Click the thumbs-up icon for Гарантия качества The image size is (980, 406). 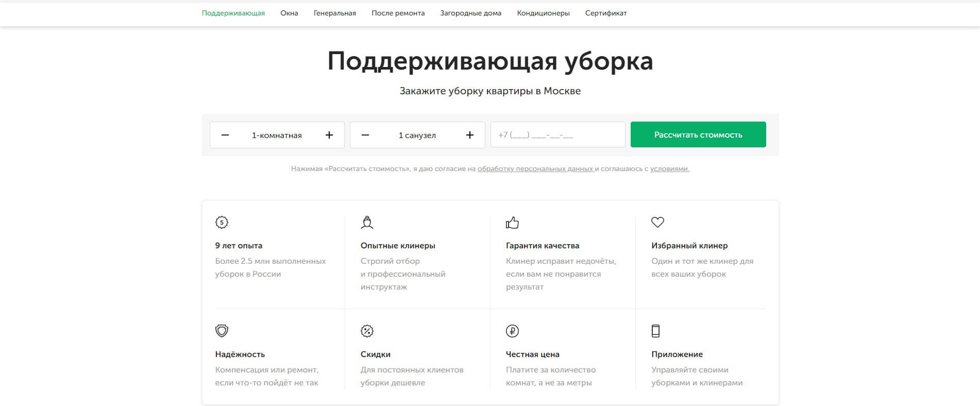512,223
